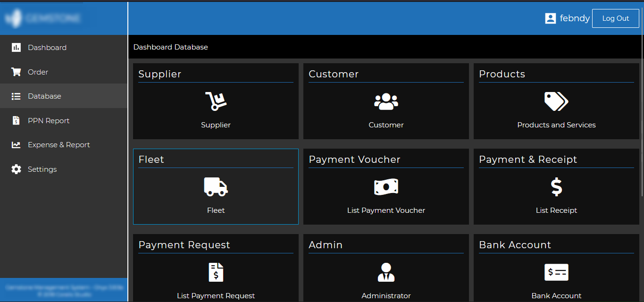Open PPN Report from sidebar
Screen dimensions: 644x302
(x=48, y=121)
